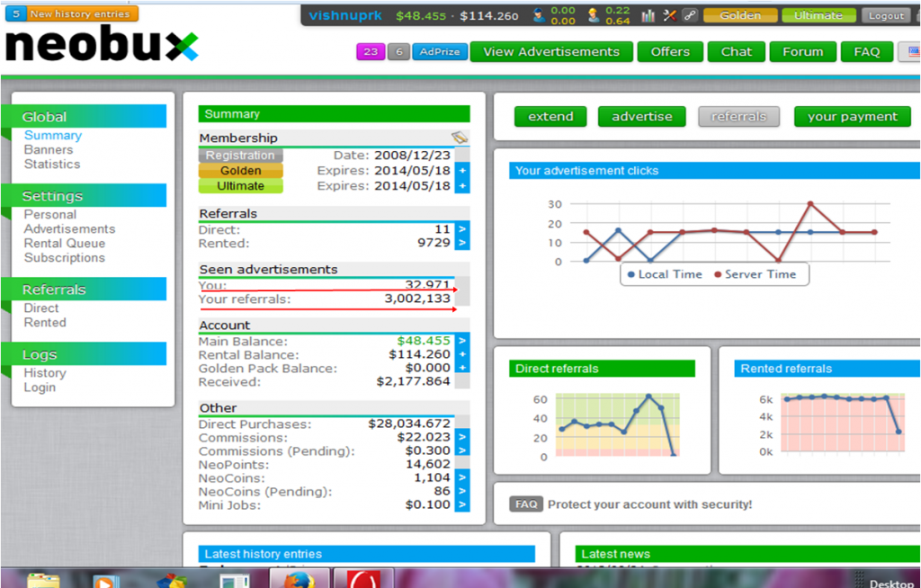
Task: Click the Received amount $2,177.864
Action: (x=413, y=382)
